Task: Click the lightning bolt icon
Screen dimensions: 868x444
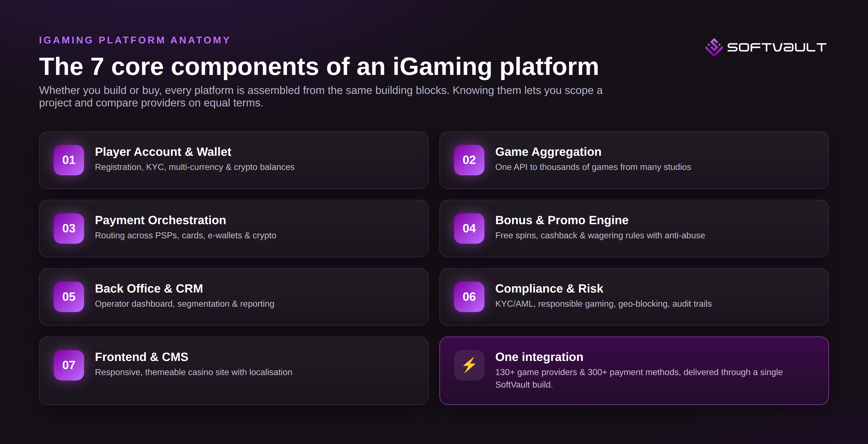Action: pos(469,365)
